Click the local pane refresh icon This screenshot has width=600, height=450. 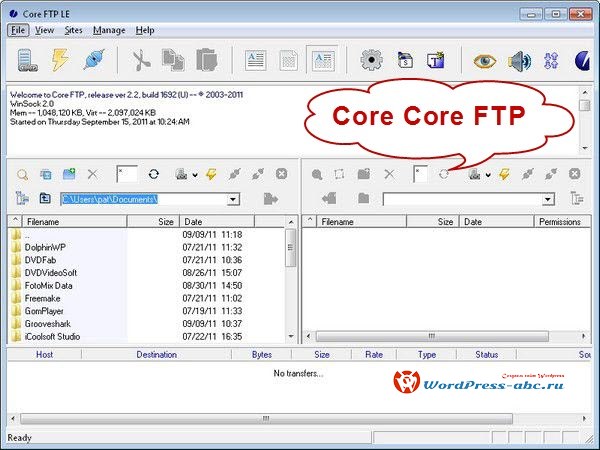tap(154, 174)
